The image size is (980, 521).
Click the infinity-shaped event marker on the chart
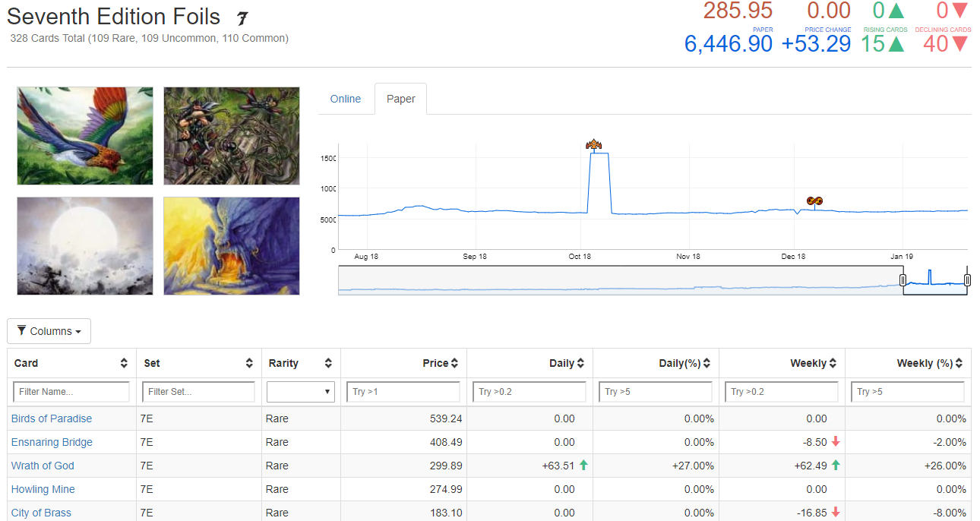coord(814,201)
